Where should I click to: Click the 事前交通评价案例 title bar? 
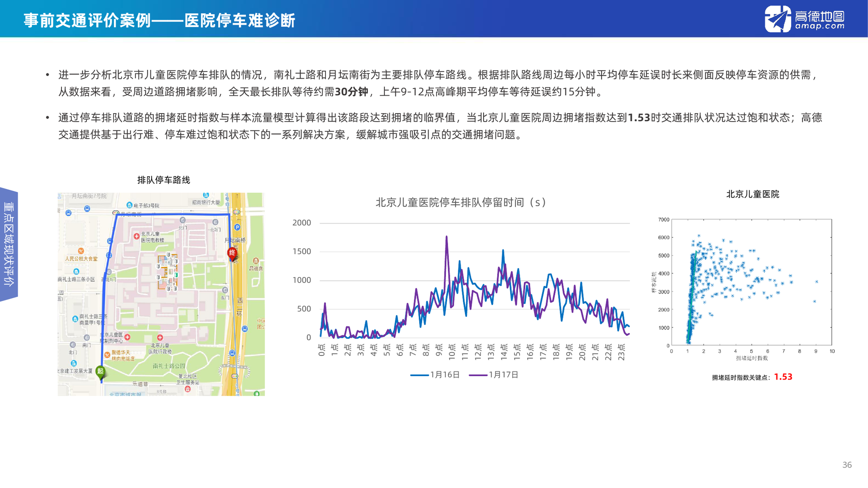pos(161,19)
